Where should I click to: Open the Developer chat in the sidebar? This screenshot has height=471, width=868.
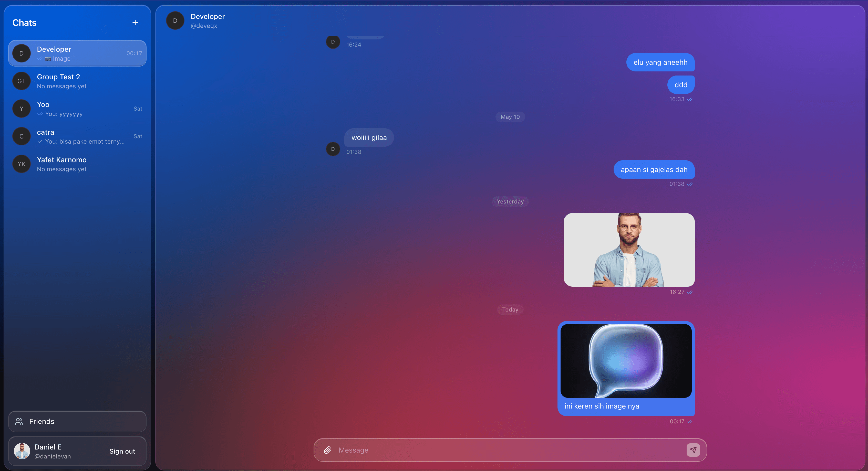(x=77, y=53)
